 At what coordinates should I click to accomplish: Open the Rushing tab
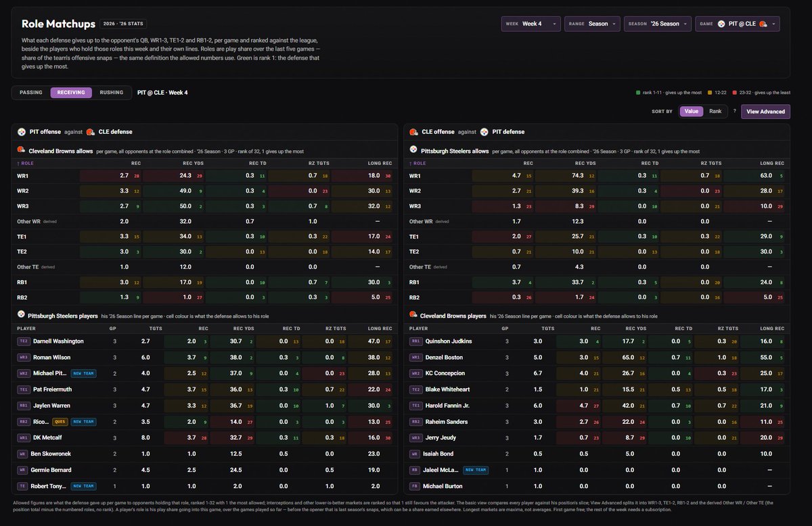tap(112, 93)
